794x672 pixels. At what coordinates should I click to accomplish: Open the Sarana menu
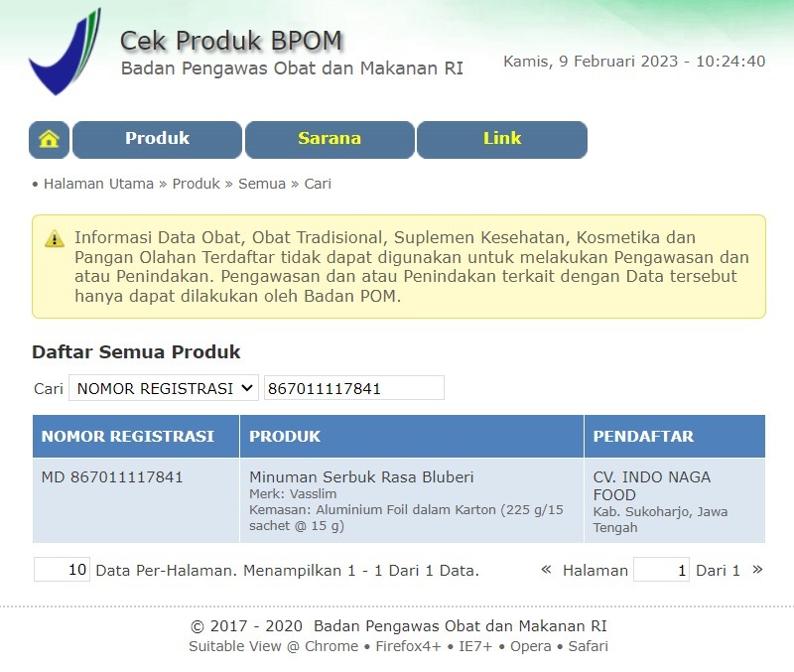coord(329,139)
